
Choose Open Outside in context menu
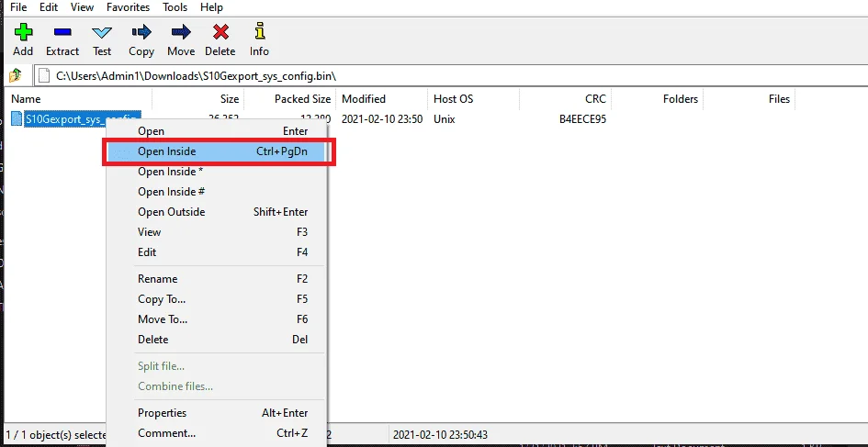(x=216, y=212)
